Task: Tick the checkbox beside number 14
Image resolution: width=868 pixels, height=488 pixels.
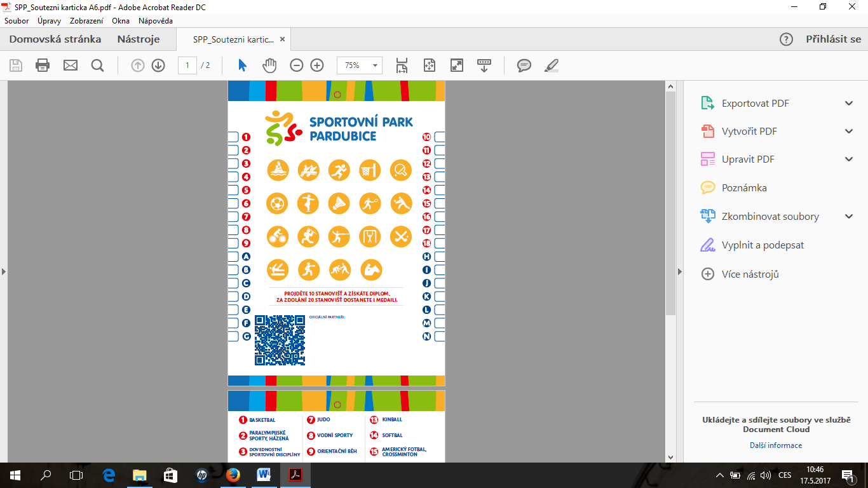Action: 440,190
